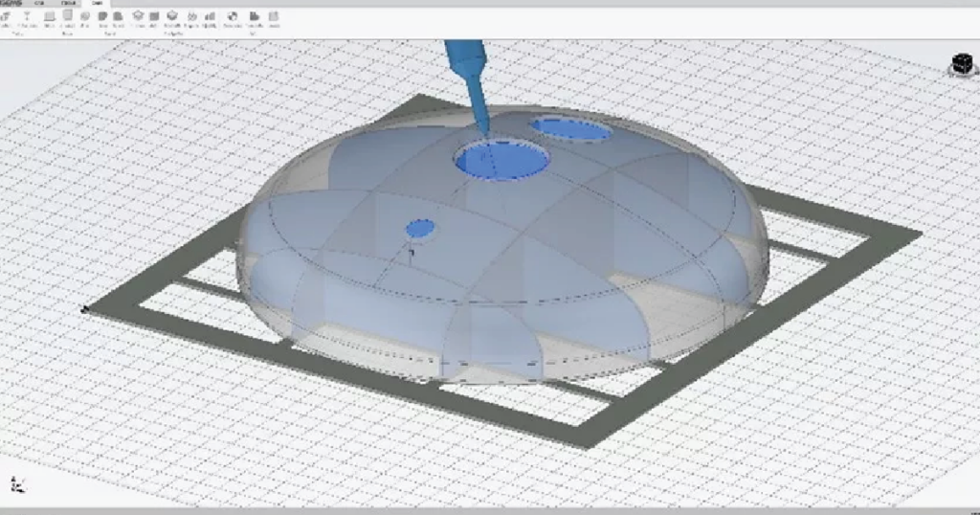Image resolution: width=980 pixels, height=515 pixels.
Task: Open the currently active white ribbon tab
Action: click(x=97, y=4)
